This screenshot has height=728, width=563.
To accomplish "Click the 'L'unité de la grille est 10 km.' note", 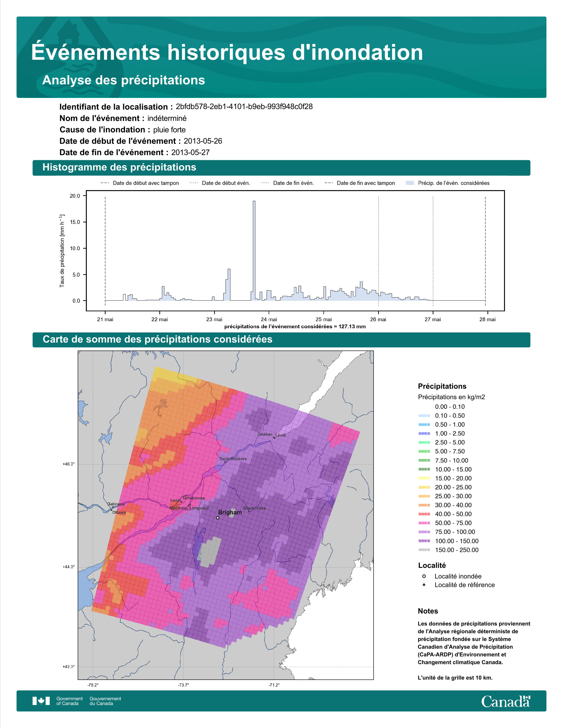I will 455,678.
